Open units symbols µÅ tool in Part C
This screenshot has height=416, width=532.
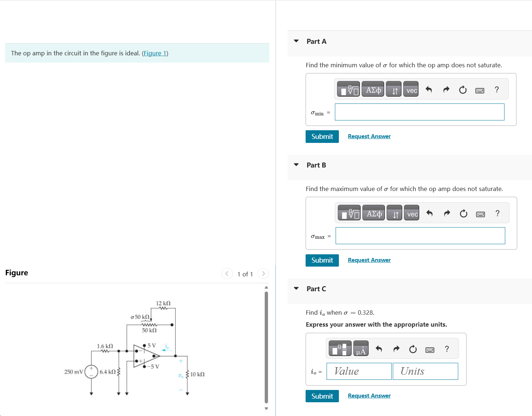pos(361,348)
